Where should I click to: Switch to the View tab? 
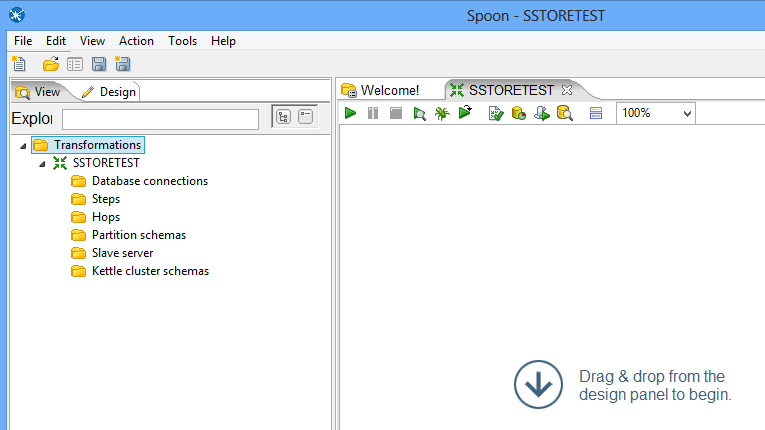click(39, 92)
